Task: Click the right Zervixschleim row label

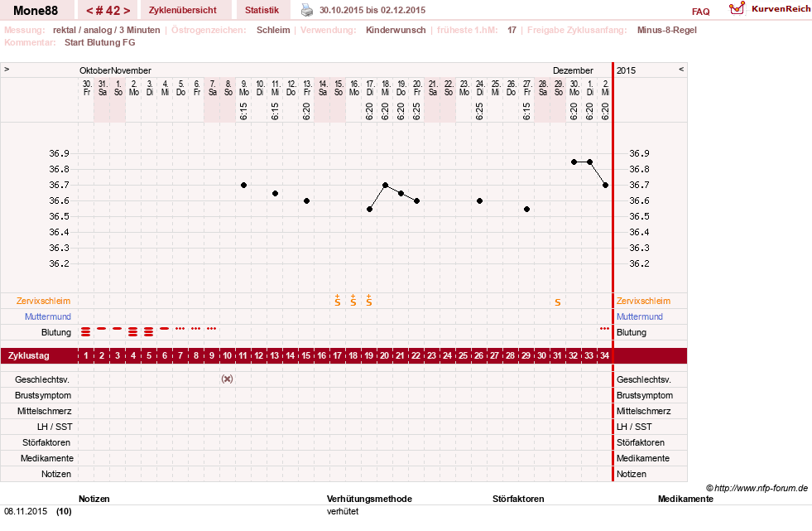Action: (643, 301)
